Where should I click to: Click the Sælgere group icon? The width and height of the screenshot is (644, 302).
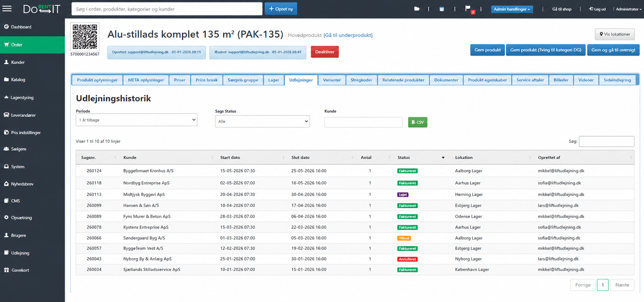pyautogui.click(x=6, y=149)
